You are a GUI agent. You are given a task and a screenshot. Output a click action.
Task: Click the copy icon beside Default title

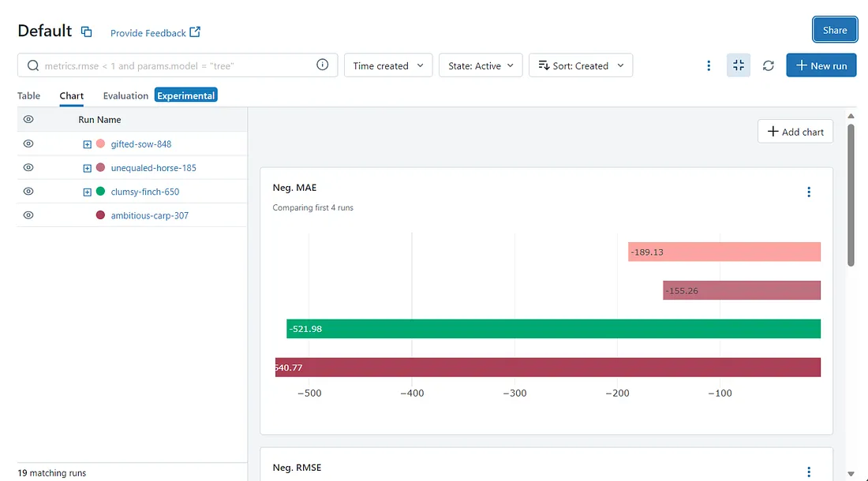(87, 32)
